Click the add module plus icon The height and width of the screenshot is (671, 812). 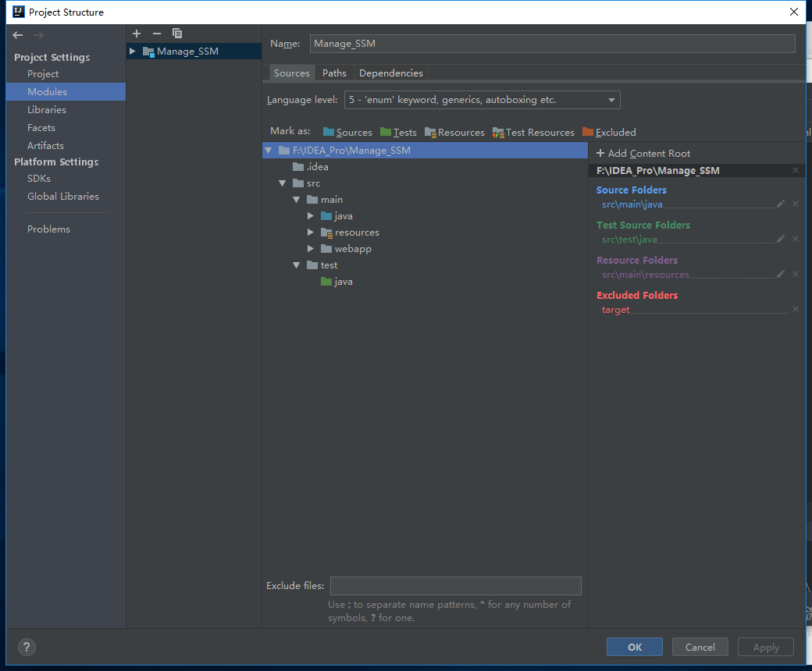click(137, 34)
